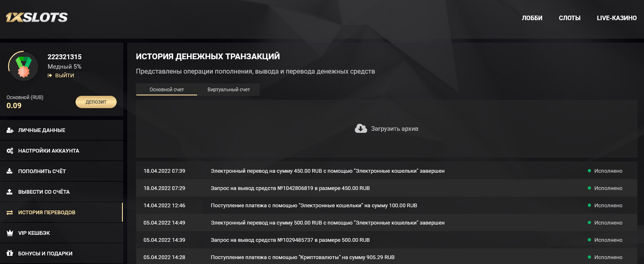Click the account settings gears icon
Image resolution: width=644 pixels, height=264 pixels.
coord(10,151)
